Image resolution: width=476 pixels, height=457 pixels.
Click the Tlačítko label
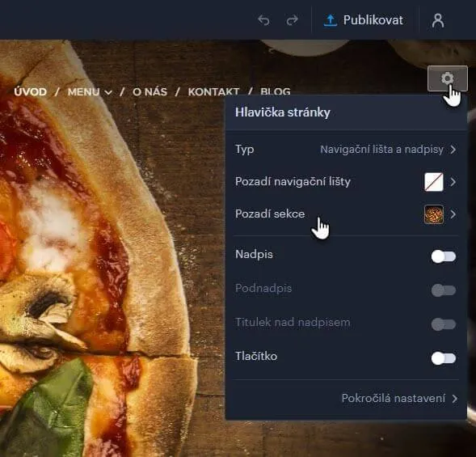(x=256, y=356)
